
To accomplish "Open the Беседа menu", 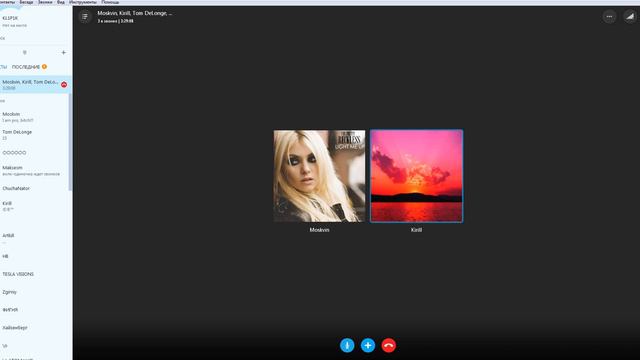I will pyautogui.click(x=26, y=2).
